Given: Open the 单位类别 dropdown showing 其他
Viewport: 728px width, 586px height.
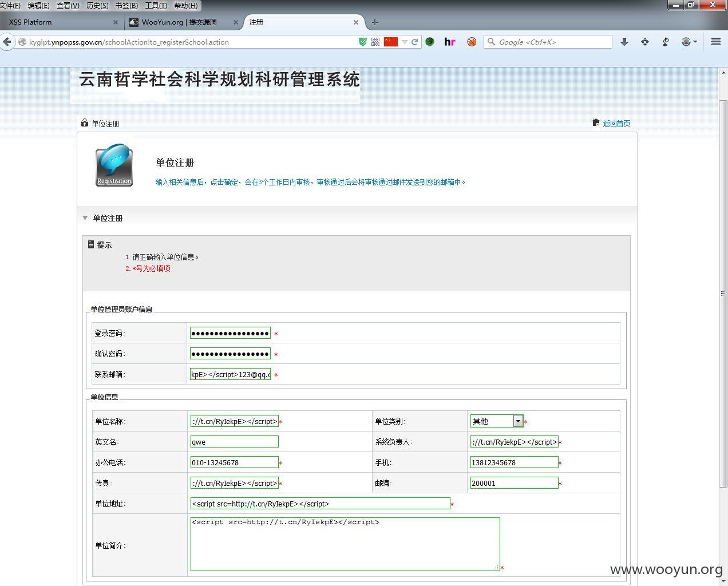Looking at the screenshot, I should pos(497,421).
